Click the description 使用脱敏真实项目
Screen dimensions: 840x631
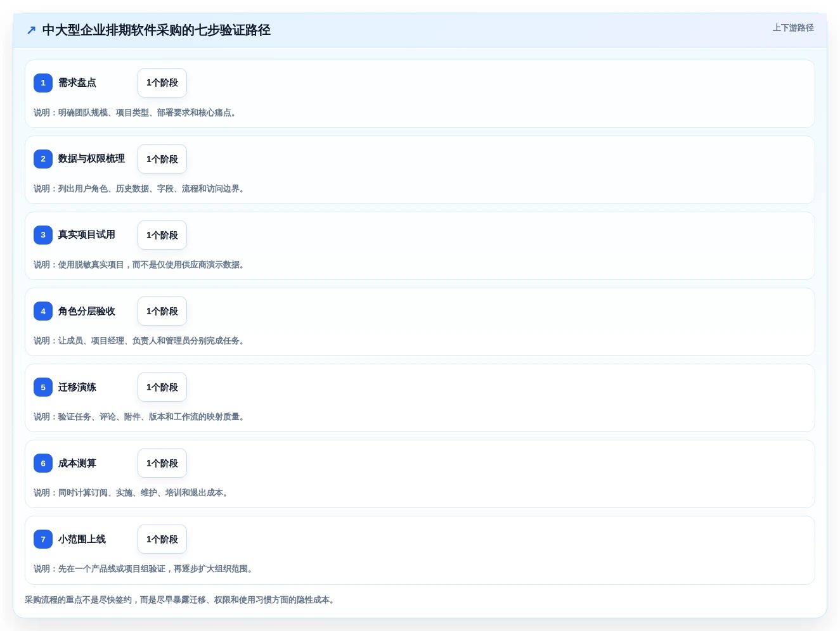pyautogui.click(x=140, y=265)
